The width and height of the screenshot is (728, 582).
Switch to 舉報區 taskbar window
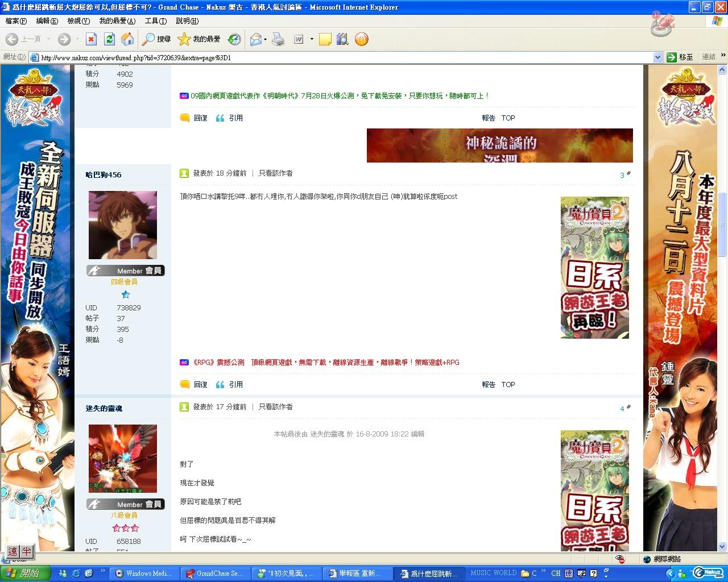point(358,573)
